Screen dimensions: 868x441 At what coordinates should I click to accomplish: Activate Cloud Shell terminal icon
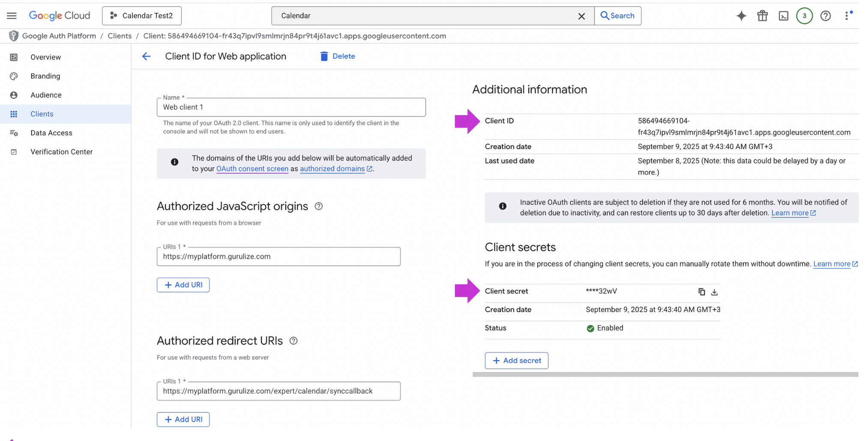[784, 16]
